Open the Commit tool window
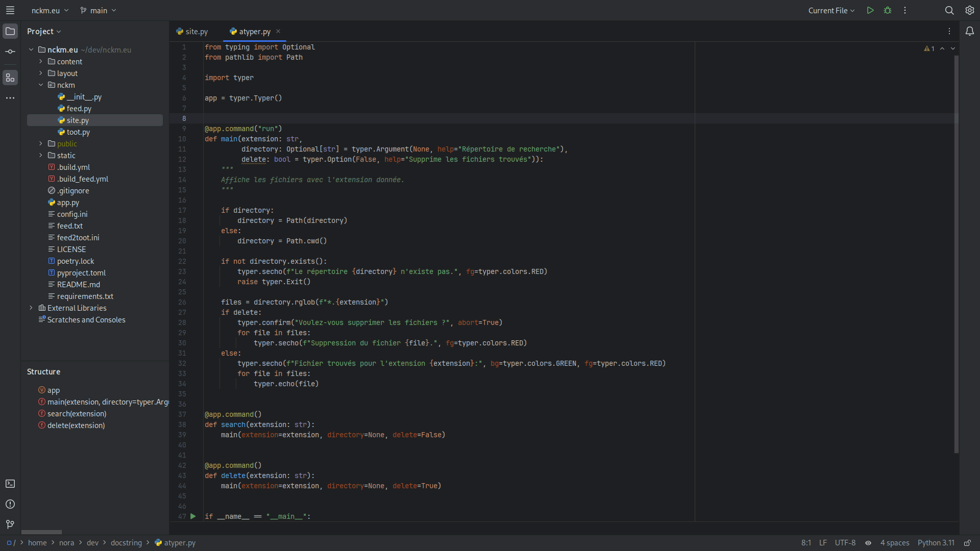 pyautogui.click(x=10, y=51)
